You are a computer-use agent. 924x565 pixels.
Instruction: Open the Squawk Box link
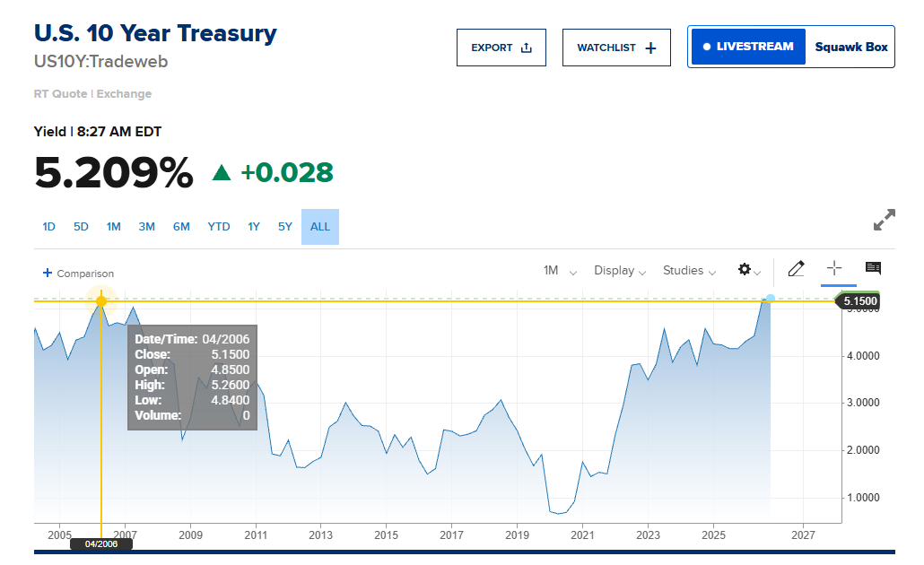point(851,48)
